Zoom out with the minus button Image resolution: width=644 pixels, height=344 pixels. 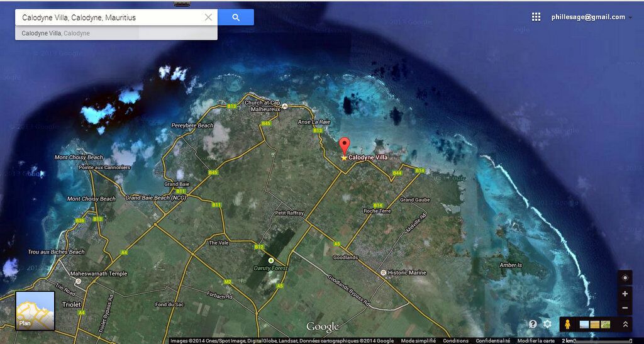625,308
